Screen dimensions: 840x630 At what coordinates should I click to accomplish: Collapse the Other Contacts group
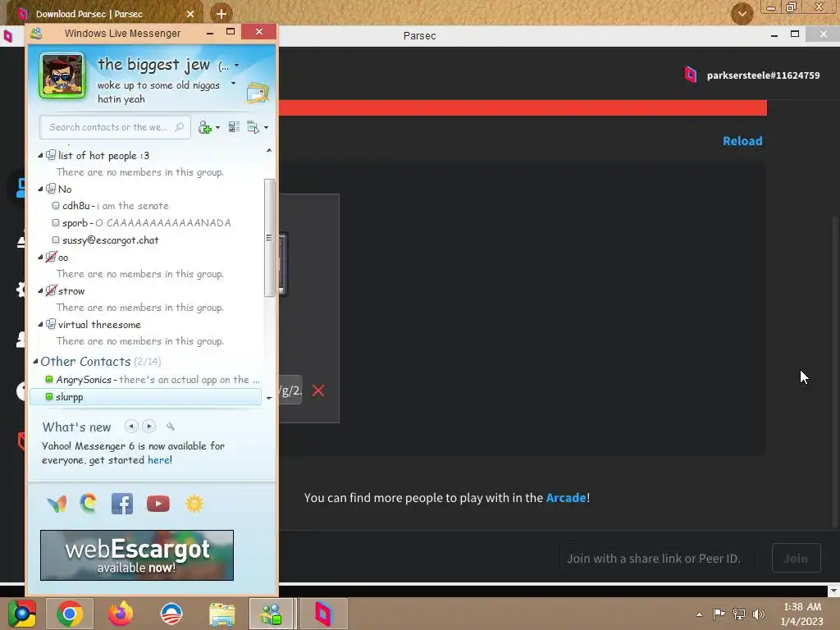click(36, 362)
